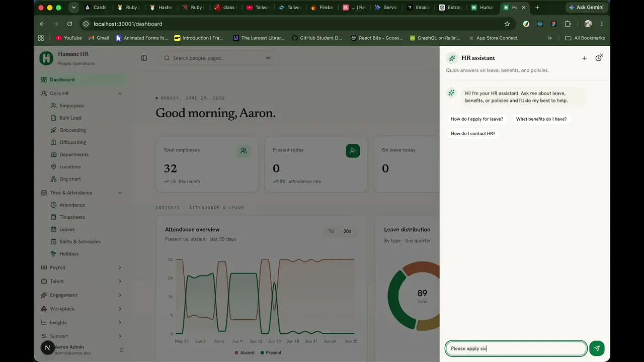Collapse the Core HR section
This screenshot has height=362, width=644.
[x=83, y=94]
